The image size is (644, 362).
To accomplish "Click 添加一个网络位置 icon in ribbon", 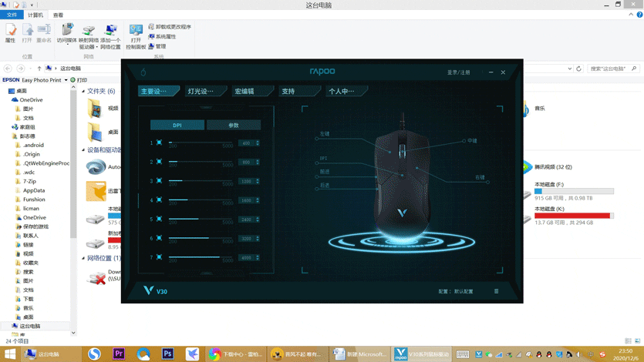I will pos(110,36).
